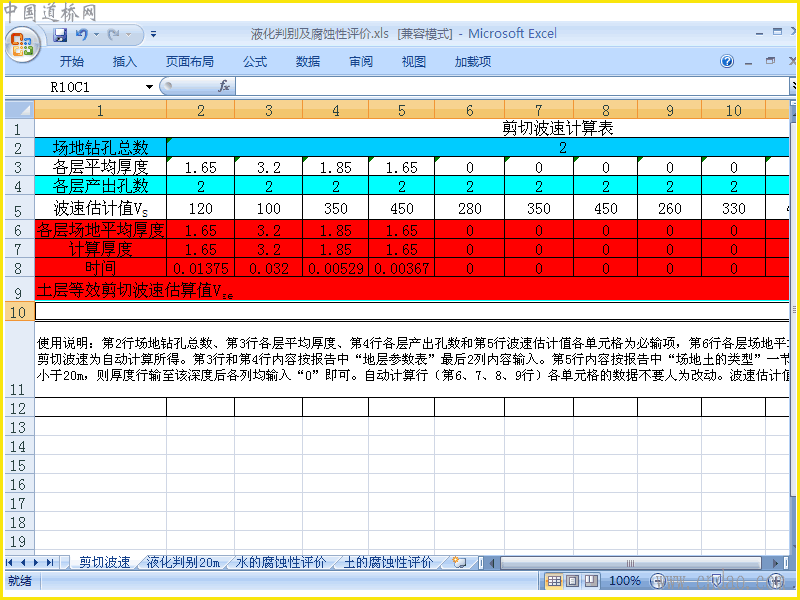Switch to Page Layout view icon
Image resolution: width=800 pixels, height=600 pixels.
572,581
